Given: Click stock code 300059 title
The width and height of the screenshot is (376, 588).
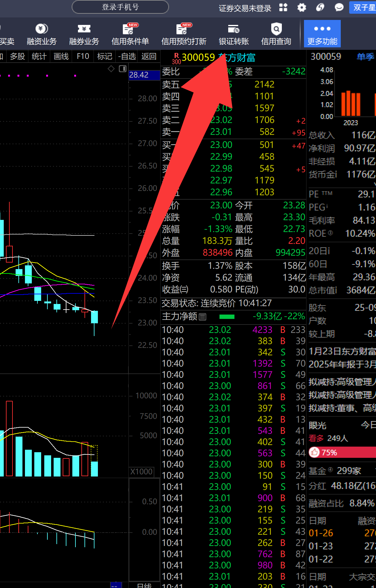Looking at the screenshot, I should click(x=198, y=57).
